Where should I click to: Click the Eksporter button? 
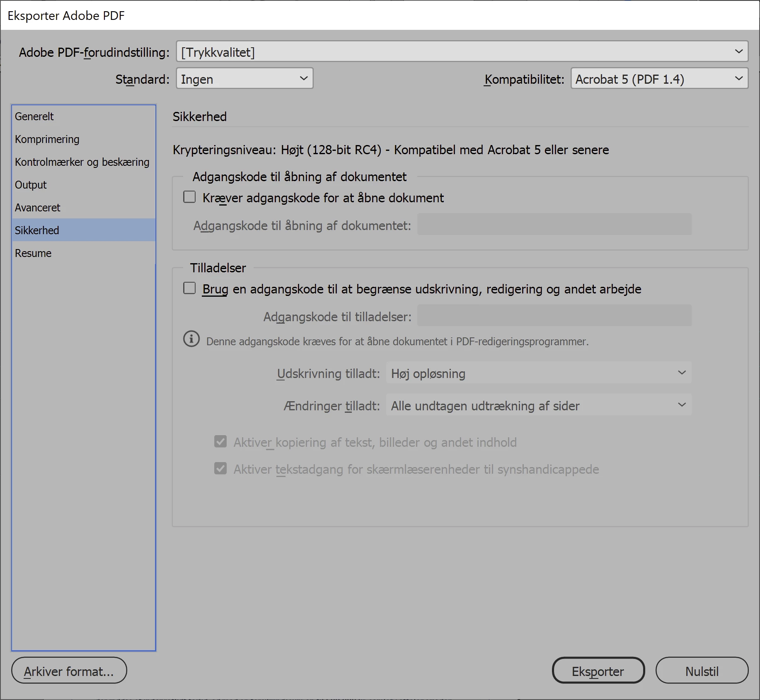click(598, 671)
